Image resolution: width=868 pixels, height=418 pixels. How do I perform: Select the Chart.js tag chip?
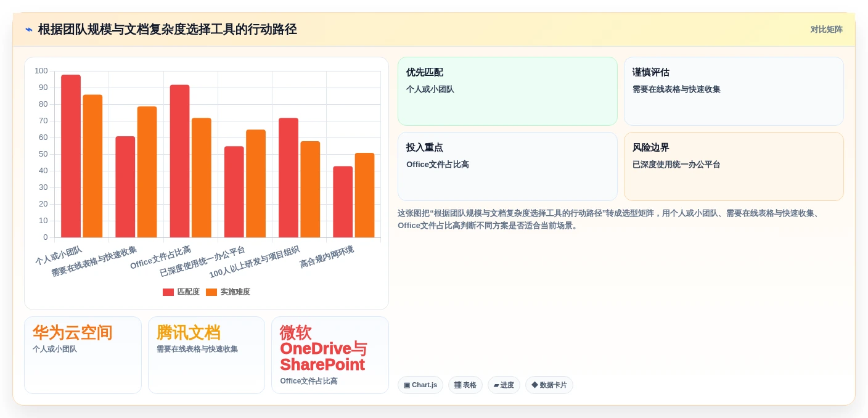point(420,385)
